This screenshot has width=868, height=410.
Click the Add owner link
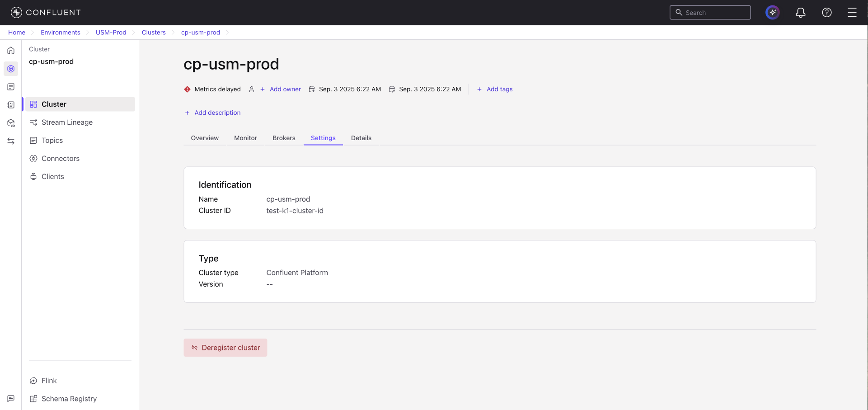point(285,90)
